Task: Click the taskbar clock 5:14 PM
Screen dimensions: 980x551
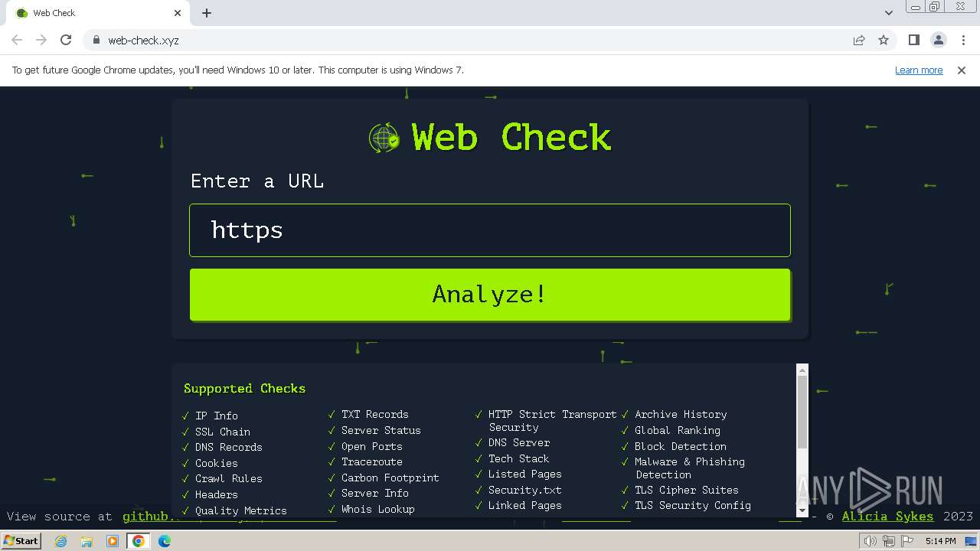Action: tap(941, 541)
